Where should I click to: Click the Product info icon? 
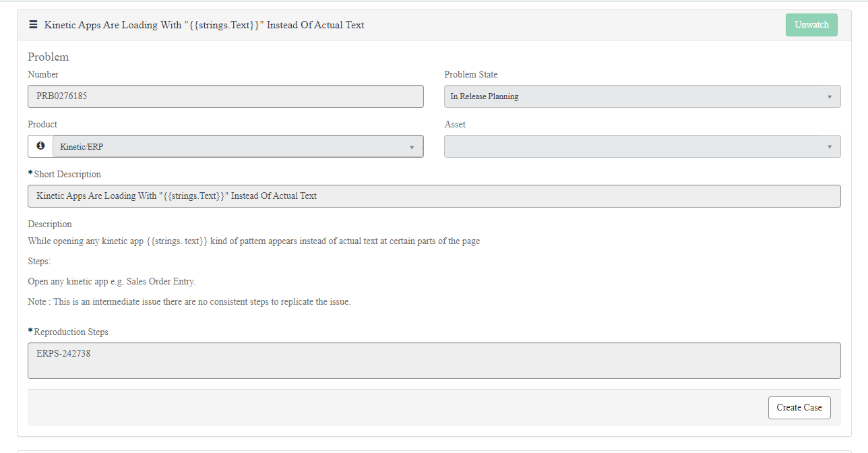coord(40,146)
